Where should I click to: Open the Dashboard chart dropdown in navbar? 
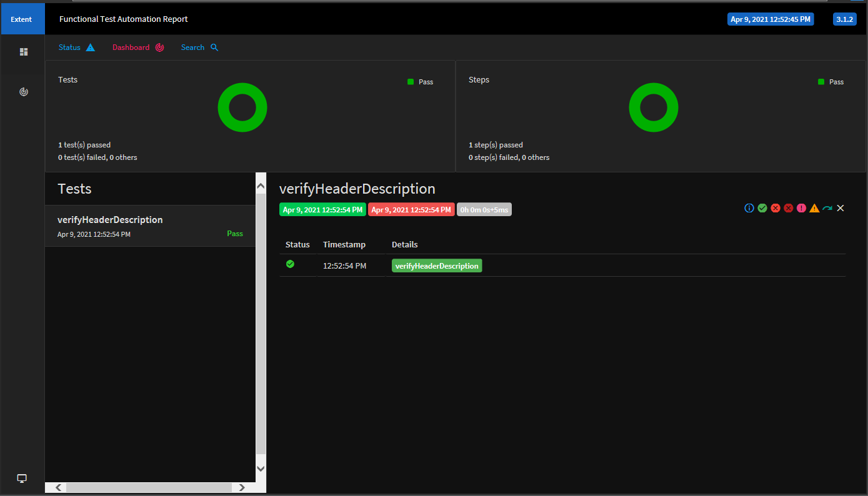[137, 47]
